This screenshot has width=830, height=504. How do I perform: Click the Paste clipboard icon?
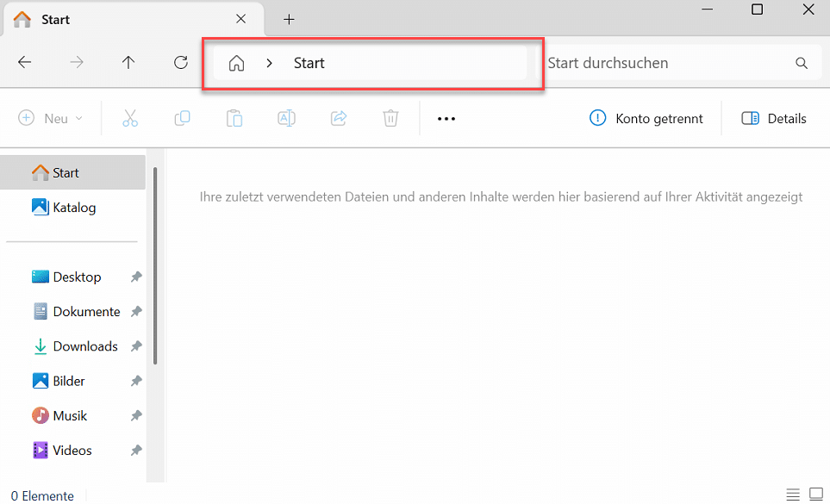tap(234, 118)
